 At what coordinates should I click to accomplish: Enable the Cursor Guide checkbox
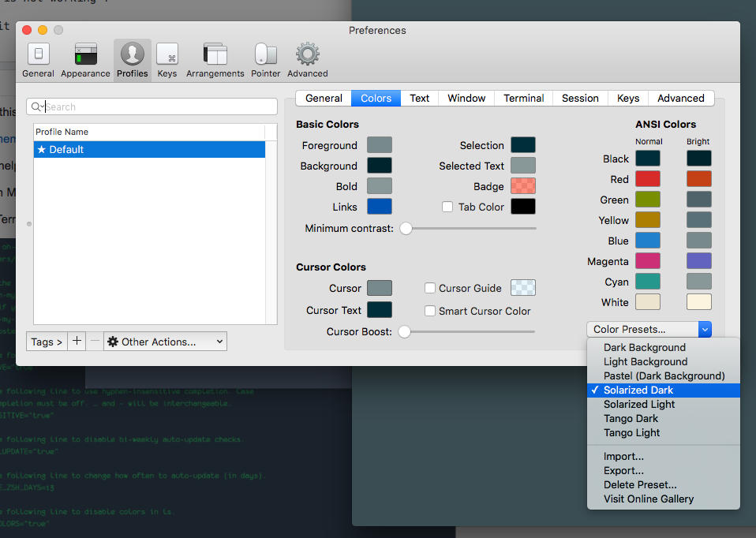pyautogui.click(x=430, y=288)
